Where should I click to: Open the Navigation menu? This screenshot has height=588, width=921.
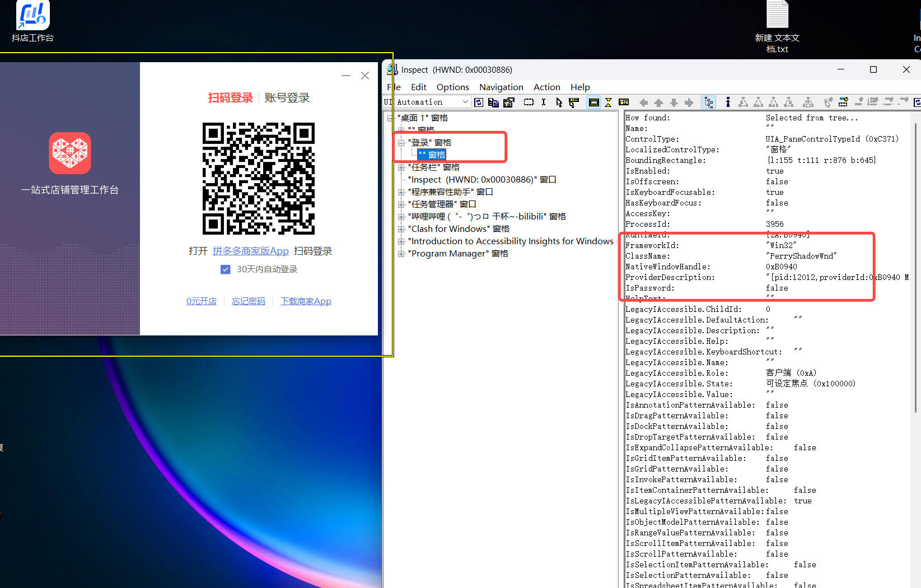[501, 87]
